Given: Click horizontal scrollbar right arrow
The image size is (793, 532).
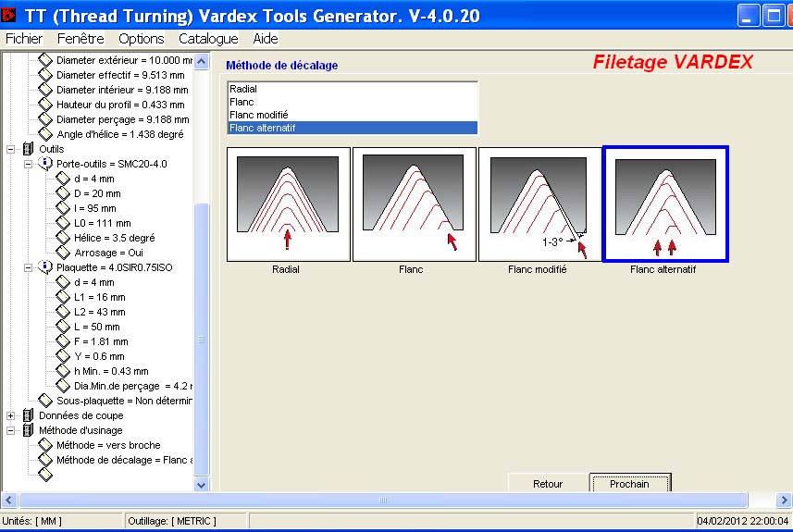Looking at the screenshot, I should tap(784, 501).
